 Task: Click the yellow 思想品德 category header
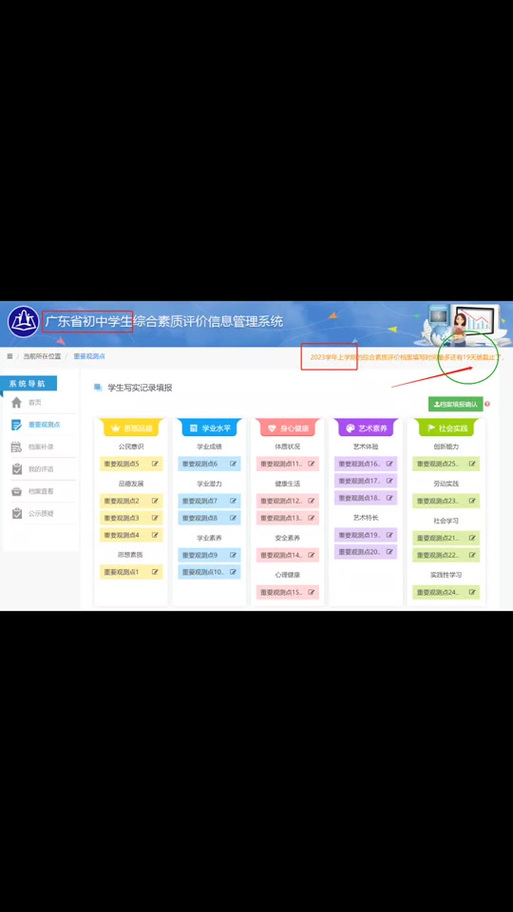pyautogui.click(x=130, y=428)
